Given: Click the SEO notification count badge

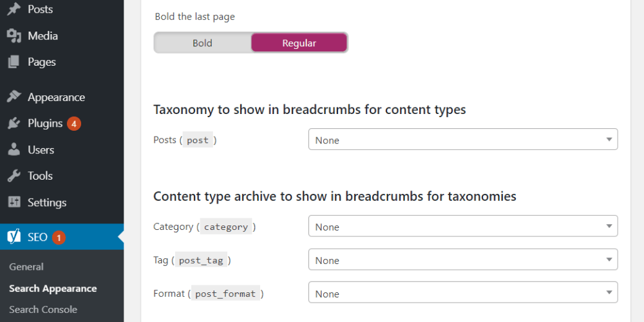Looking at the screenshot, I should [59, 238].
